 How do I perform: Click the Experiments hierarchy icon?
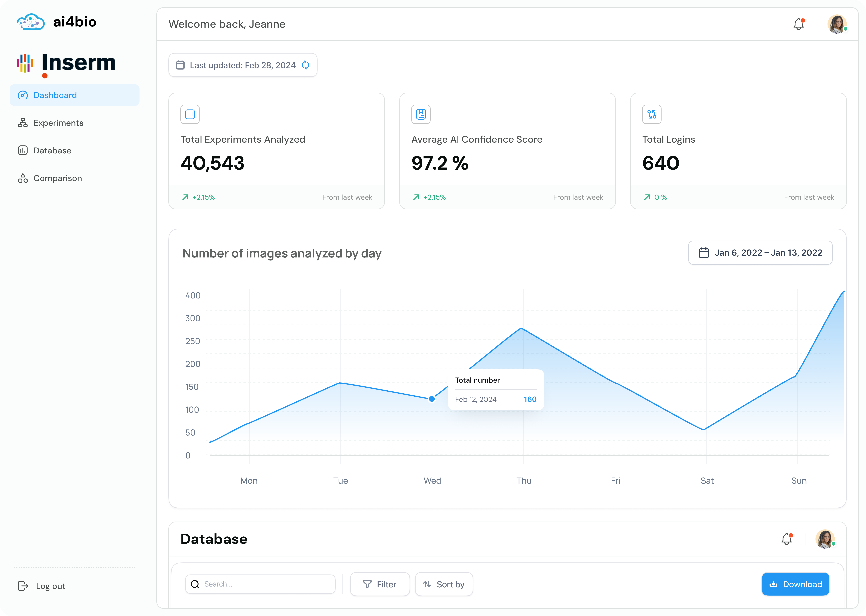coord(23,123)
